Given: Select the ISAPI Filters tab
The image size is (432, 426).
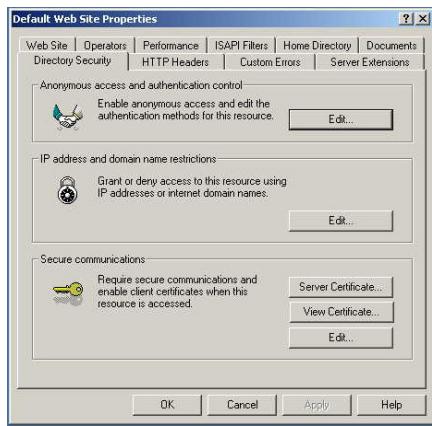Looking at the screenshot, I should point(241,45).
